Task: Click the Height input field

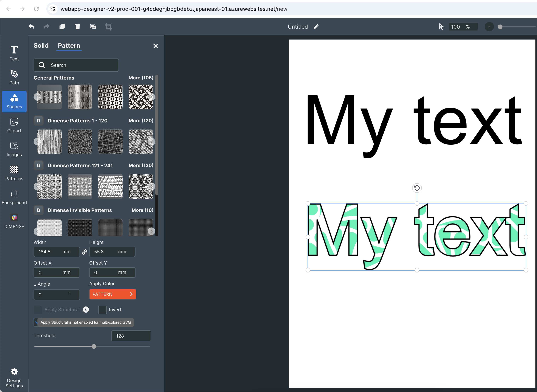Action: pyautogui.click(x=112, y=252)
